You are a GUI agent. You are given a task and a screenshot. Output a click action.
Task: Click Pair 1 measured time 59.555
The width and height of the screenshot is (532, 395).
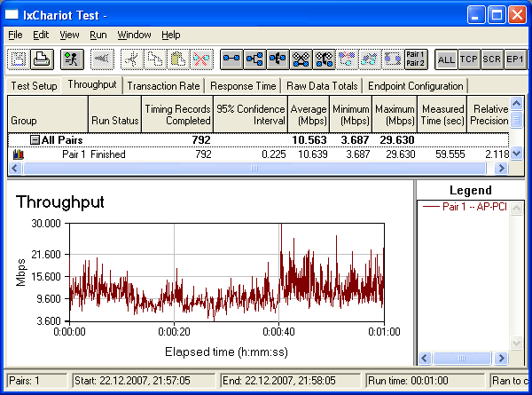450,154
